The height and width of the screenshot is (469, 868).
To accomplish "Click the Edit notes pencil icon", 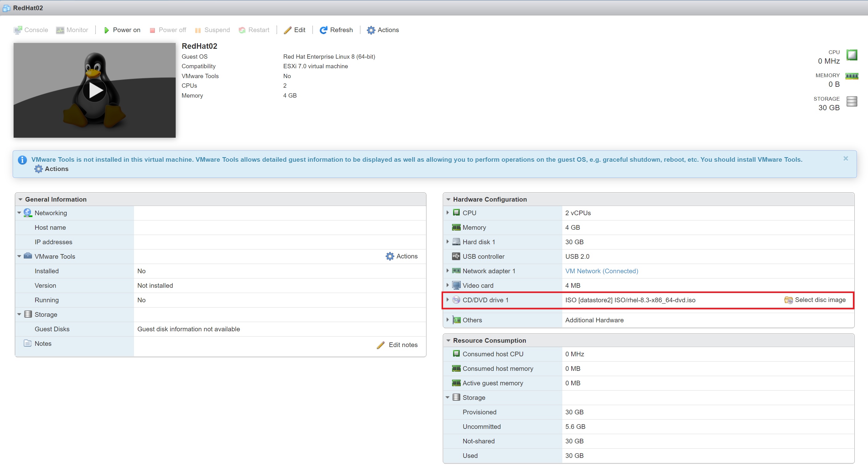I will pos(381,345).
